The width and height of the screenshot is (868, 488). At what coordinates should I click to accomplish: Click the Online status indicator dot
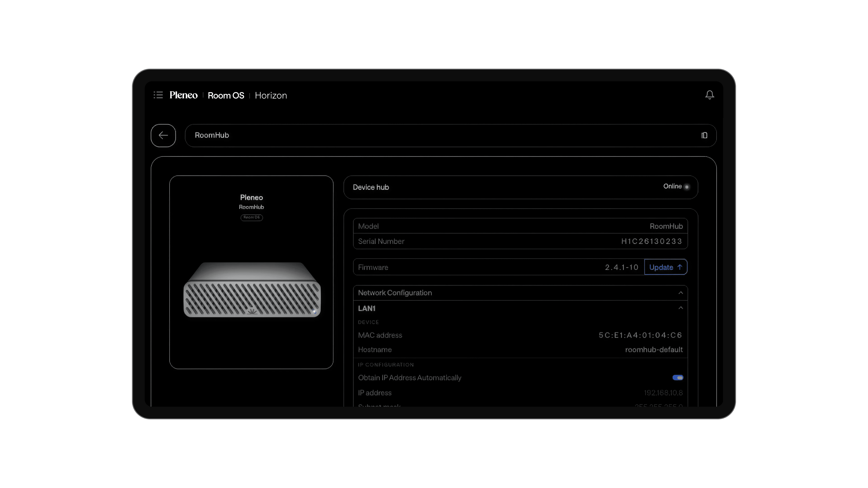[x=687, y=187]
